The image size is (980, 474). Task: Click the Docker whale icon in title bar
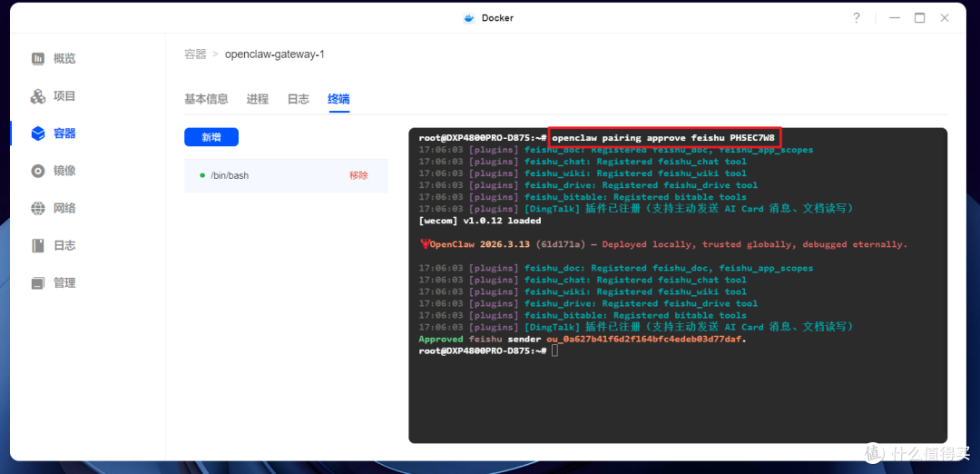pyautogui.click(x=468, y=18)
